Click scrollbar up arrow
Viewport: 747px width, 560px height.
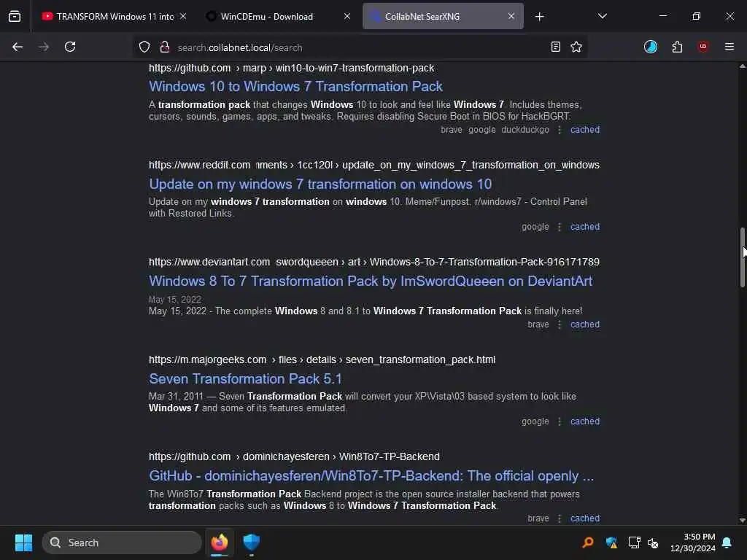(x=742, y=66)
